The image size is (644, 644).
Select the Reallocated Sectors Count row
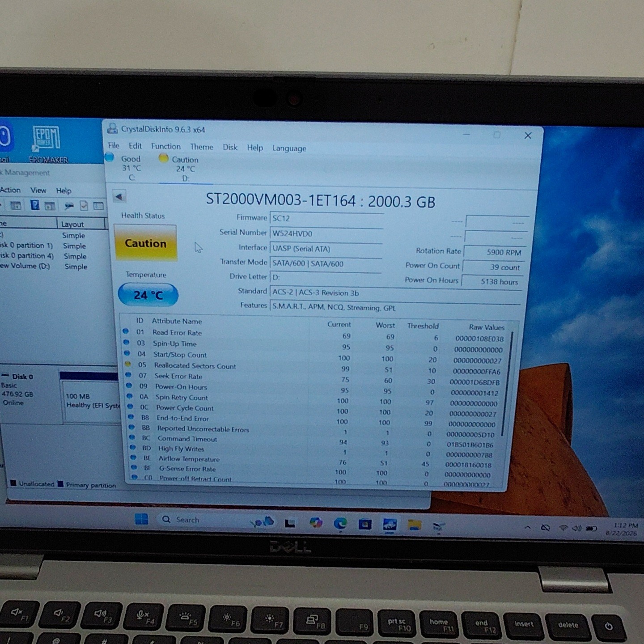314,368
